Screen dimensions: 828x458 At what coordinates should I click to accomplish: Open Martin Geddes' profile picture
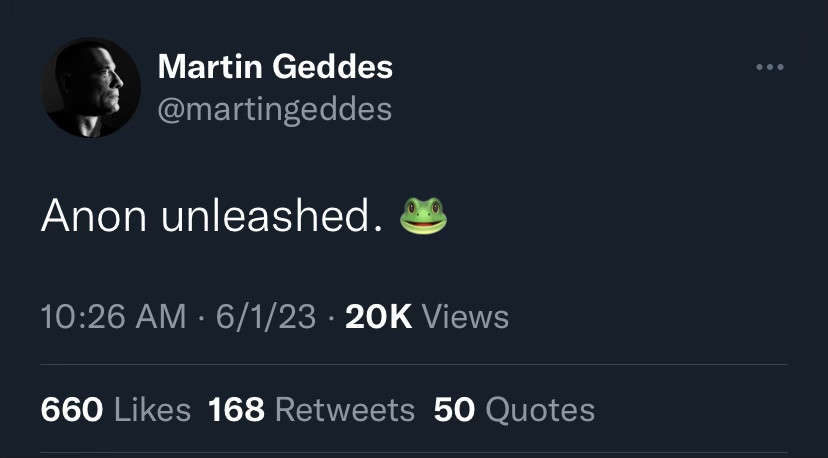[x=90, y=89]
